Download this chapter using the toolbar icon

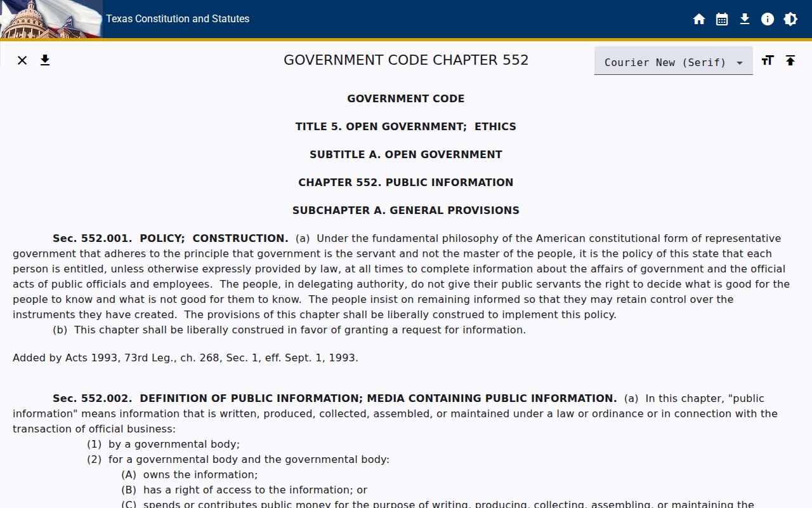coord(45,60)
